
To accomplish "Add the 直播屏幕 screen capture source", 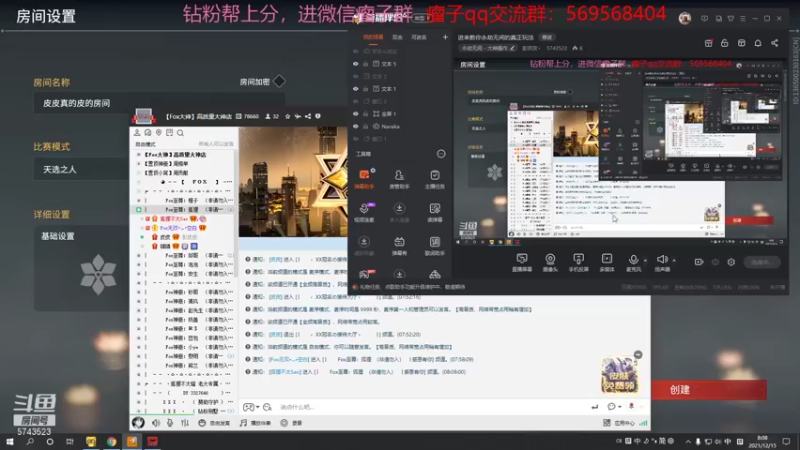I will (521, 262).
